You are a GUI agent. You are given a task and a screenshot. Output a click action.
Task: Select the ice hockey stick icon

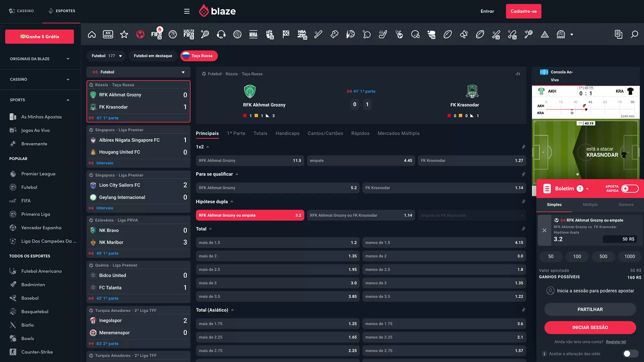coord(383,34)
